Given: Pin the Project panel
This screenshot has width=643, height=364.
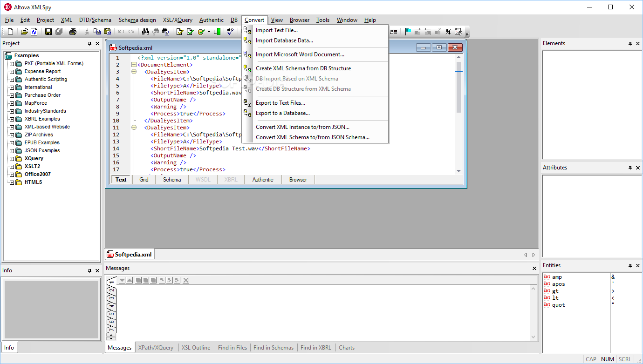Looking at the screenshot, I should 90,43.
